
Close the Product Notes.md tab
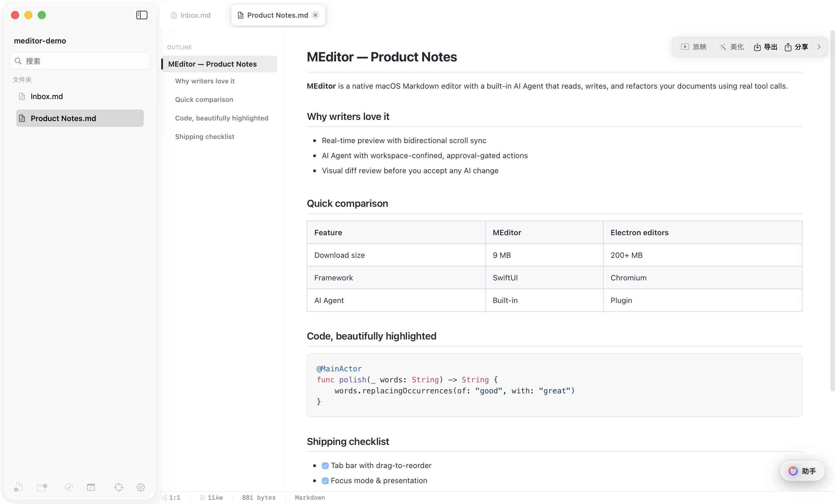point(315,15)
